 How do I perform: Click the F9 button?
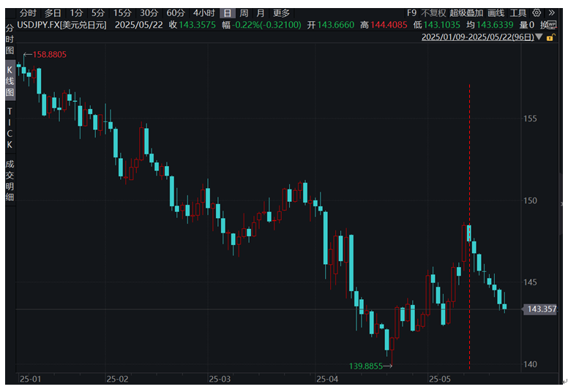pos(411,13)
